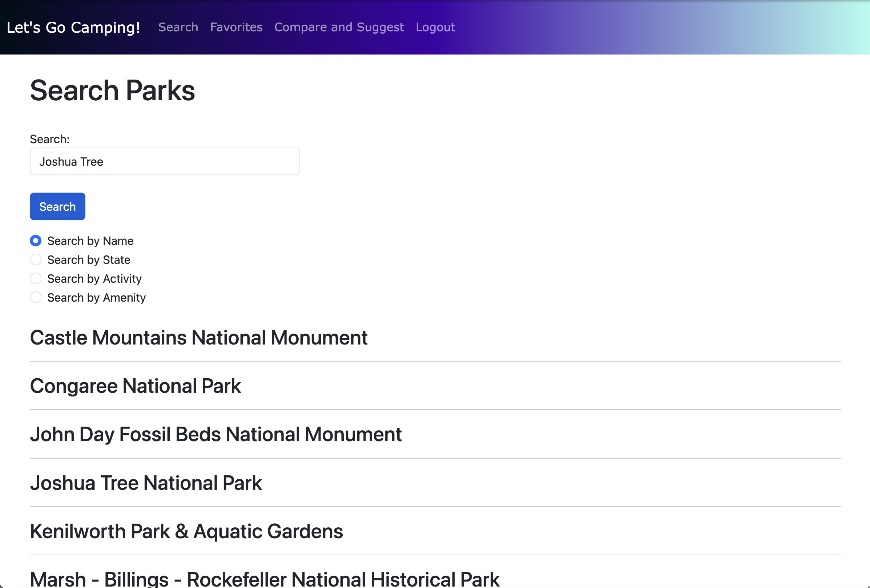Click the Search by State label text
This screenshot has height=588, width=870.
coord(89,260)
